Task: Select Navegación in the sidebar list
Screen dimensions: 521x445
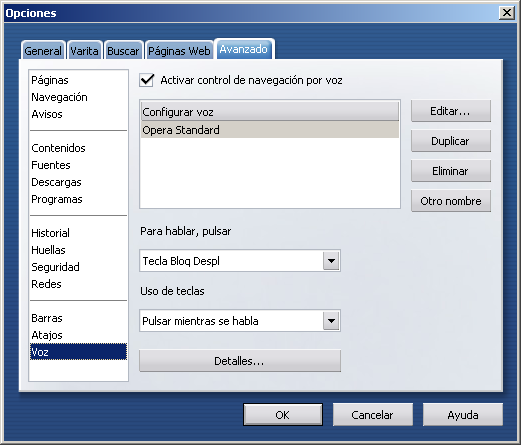Action: tap(59, 97)
